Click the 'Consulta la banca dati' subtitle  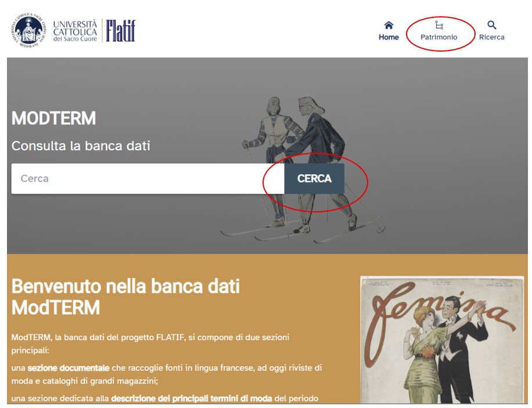(x=81, y=146)
